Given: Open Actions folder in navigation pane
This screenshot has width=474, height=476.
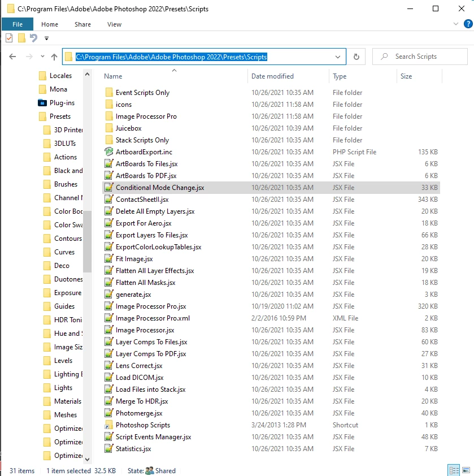Looking at the screenshot, I should click(x=65, y=157).
